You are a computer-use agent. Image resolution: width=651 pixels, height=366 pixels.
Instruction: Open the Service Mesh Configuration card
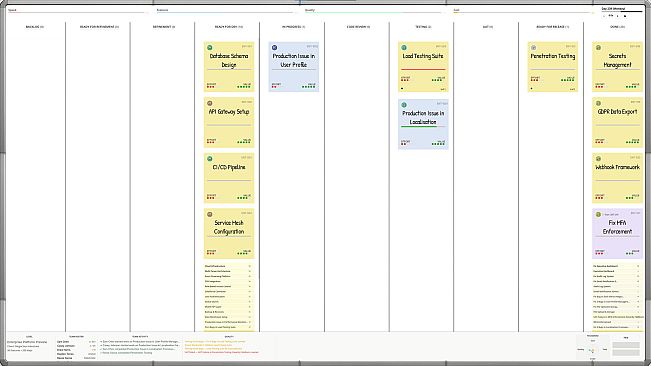[229, 234]
